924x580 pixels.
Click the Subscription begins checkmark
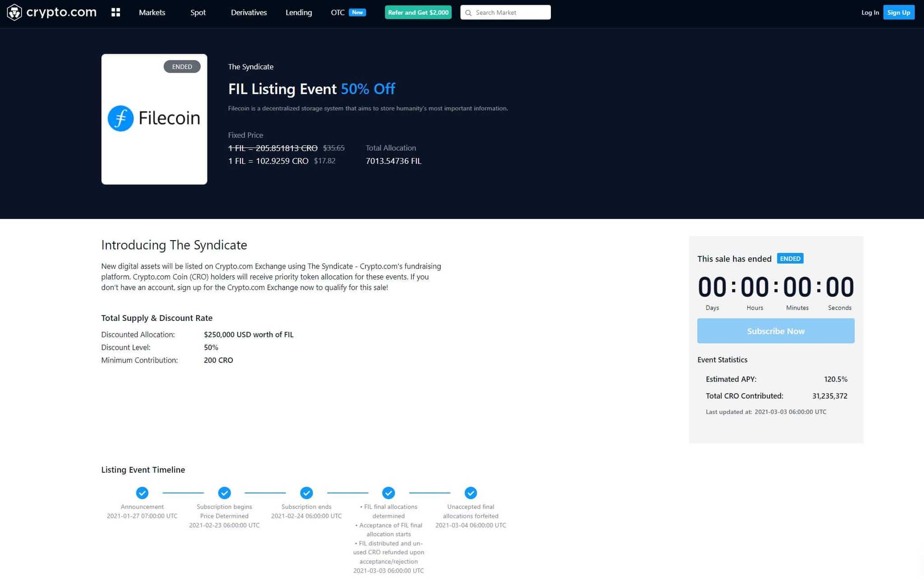click(224, 492)
